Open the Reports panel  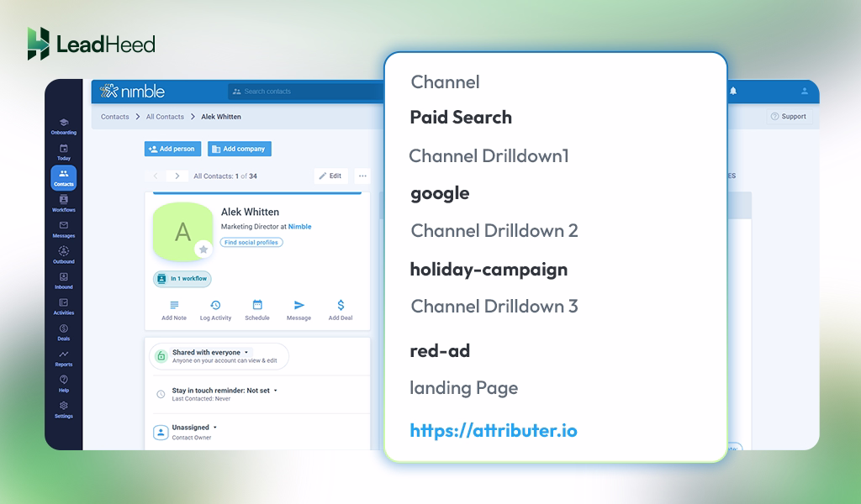tap(64, 359)
